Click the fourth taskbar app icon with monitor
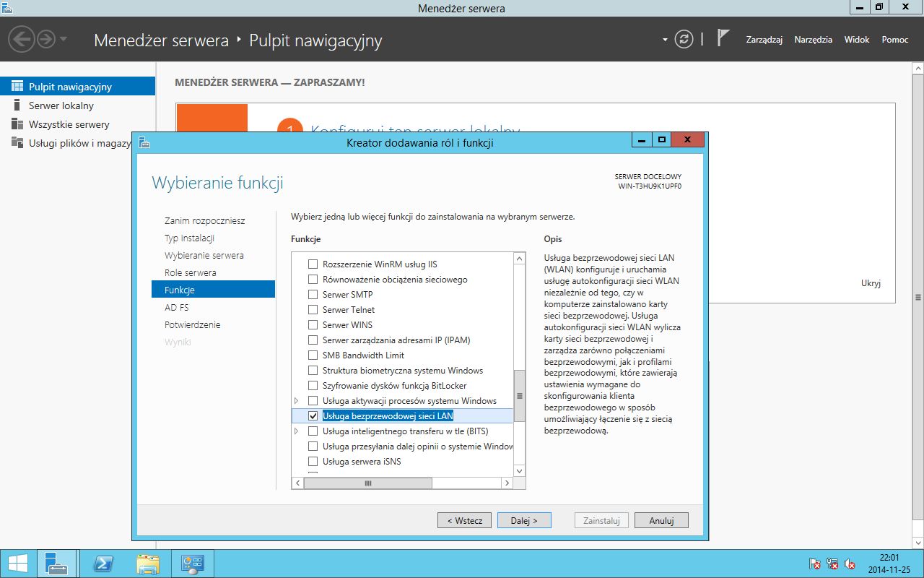Image resolution: width=924 pixels, height=578 pixels. click(x=192, y=564)
